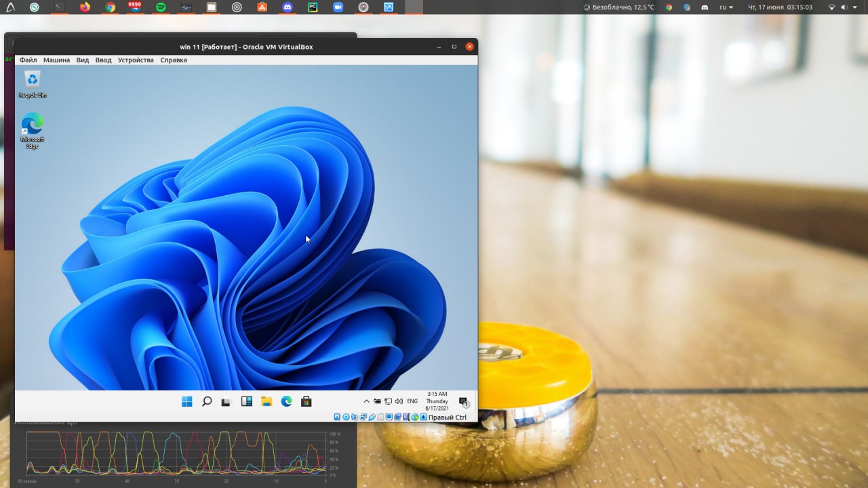Open the system monitor panel icon

186,7
